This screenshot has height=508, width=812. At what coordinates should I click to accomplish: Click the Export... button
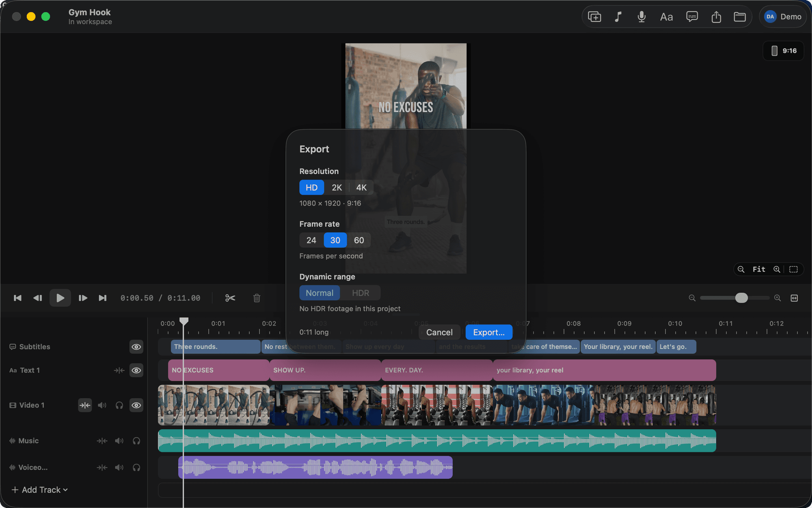[x=489, y=332]
